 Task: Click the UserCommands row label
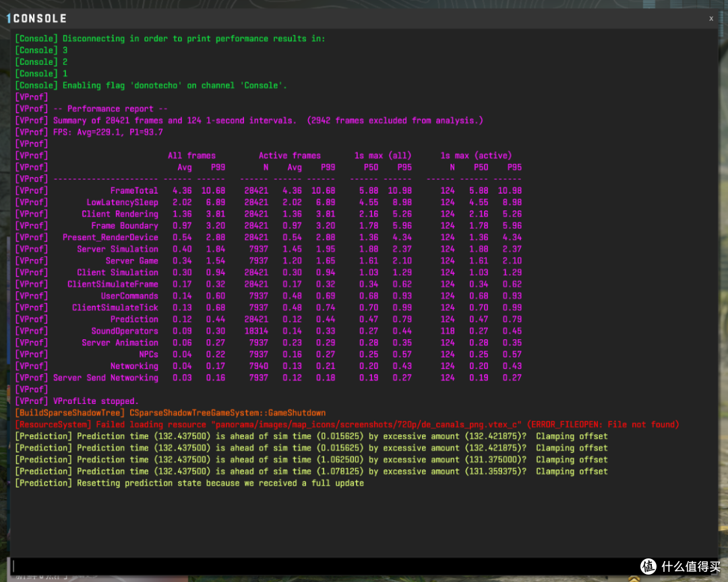[x=129, y=296]
